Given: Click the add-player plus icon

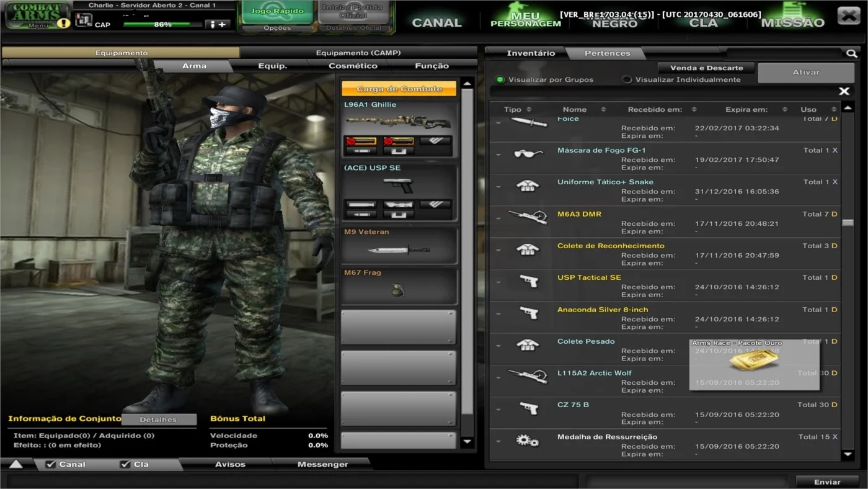Looking at the screenshot, I should click(218, 24).
